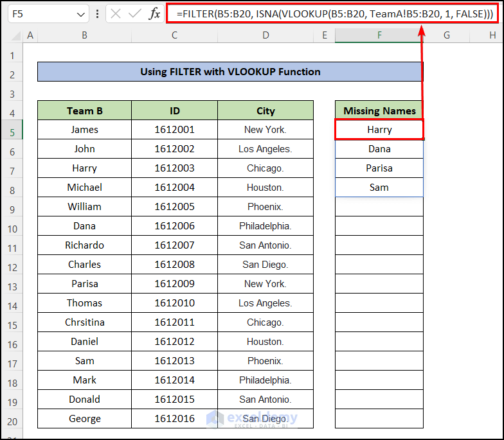Select the cell containing 'Richardo'

tap(85, 245)
